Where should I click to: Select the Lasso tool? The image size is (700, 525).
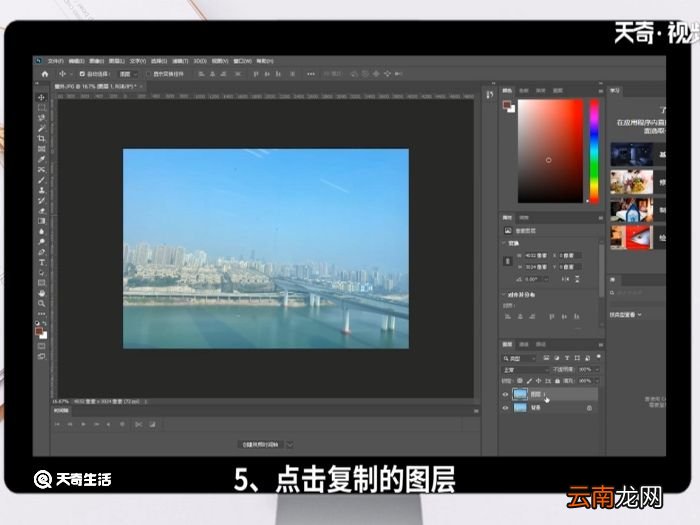pos(42,118)
